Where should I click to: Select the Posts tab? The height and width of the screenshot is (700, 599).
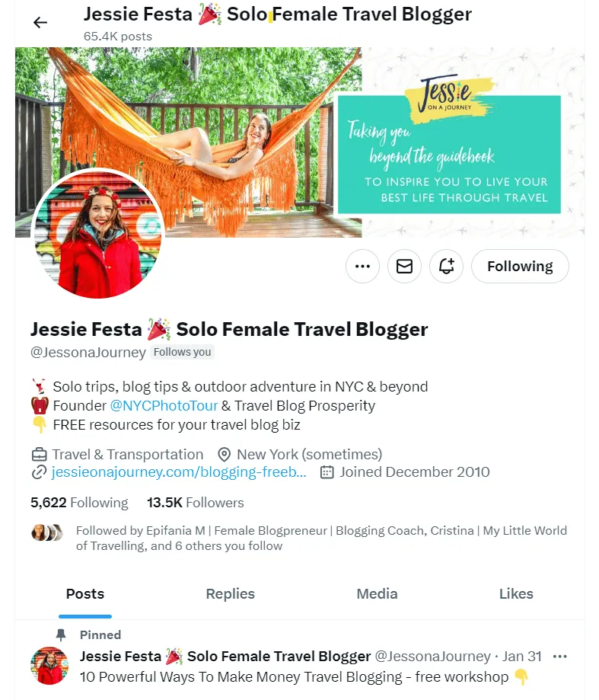[85, 594]
